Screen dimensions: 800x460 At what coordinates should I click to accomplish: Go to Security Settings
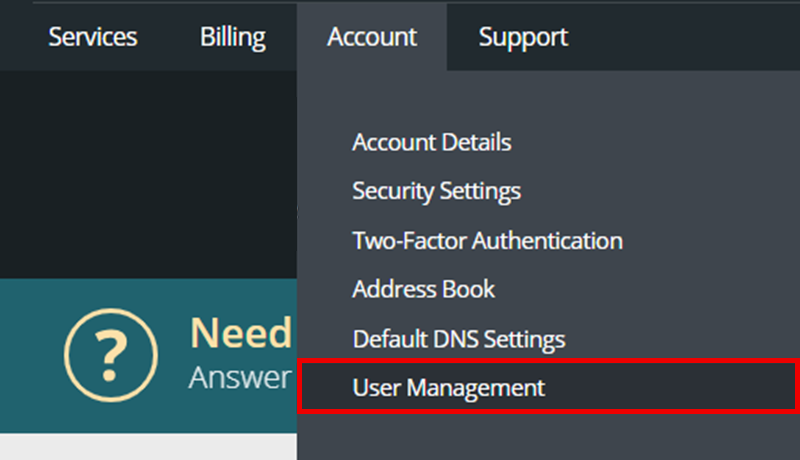coord(436,190)
